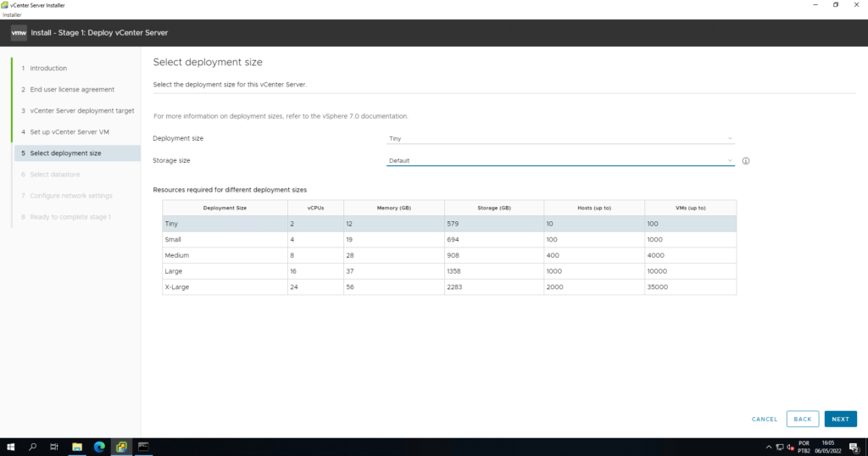The width and height of the screenshot is (868, 456).
Task: Select the Tiny row in table
Action: 449,224
